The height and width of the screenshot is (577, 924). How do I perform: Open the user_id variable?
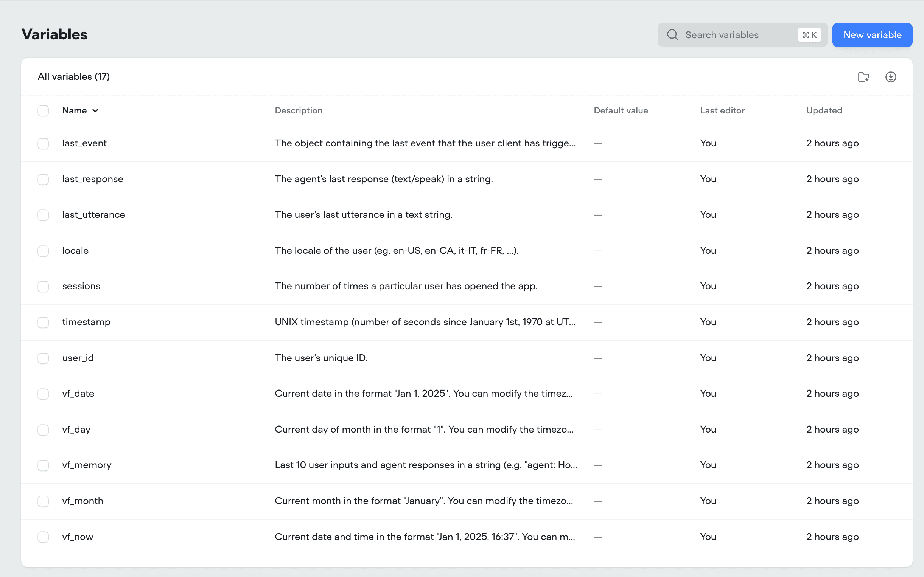(78, 358)
